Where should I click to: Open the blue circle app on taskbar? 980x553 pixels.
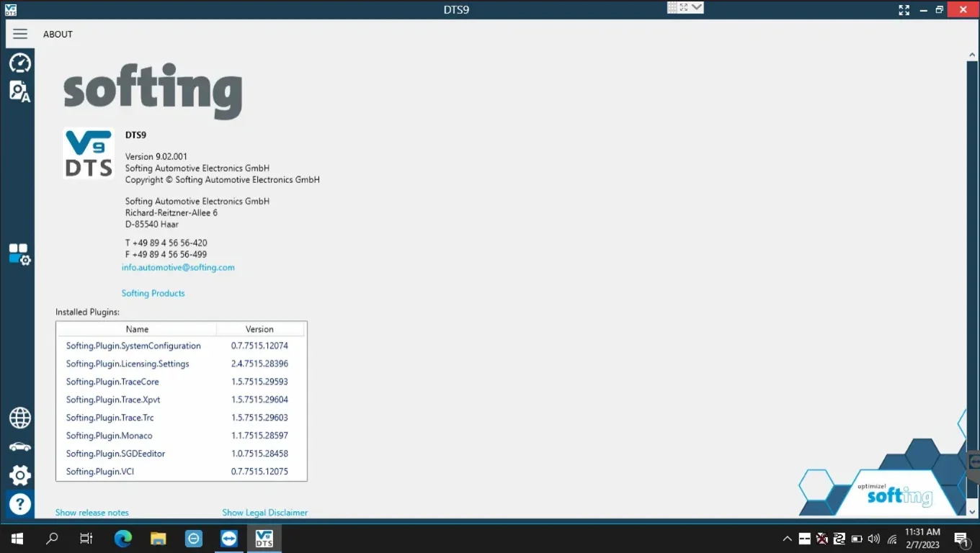click(194, 538)
